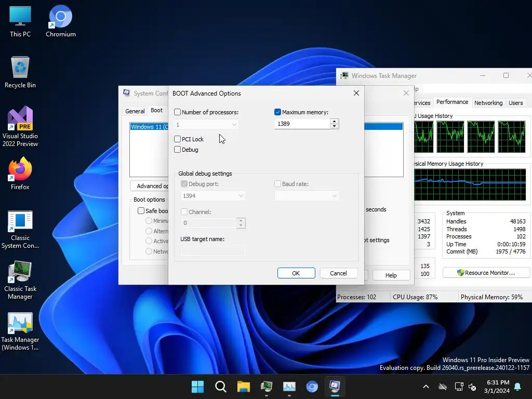The image size is (532, 399).
Task: Toggle the Baud rate checkbox
Action: [x=277, y=183]
